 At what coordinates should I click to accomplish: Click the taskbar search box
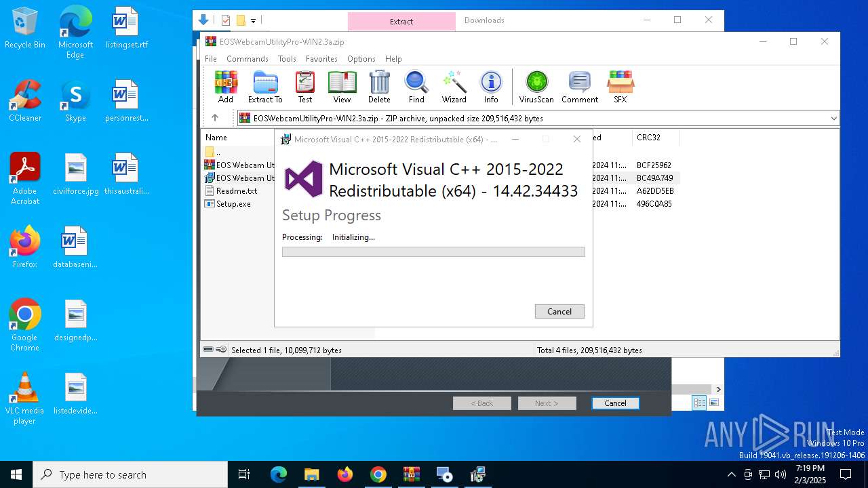tap(130, 474)
